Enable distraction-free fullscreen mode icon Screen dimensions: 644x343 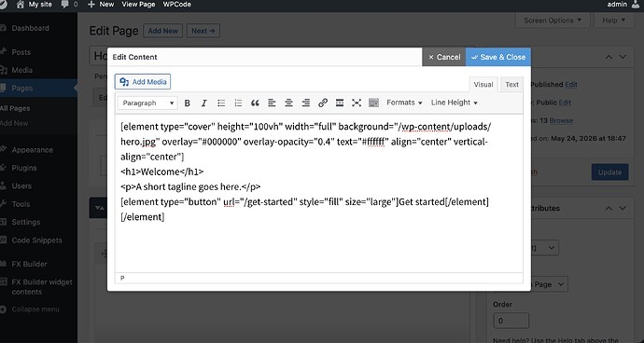(357, 103)
